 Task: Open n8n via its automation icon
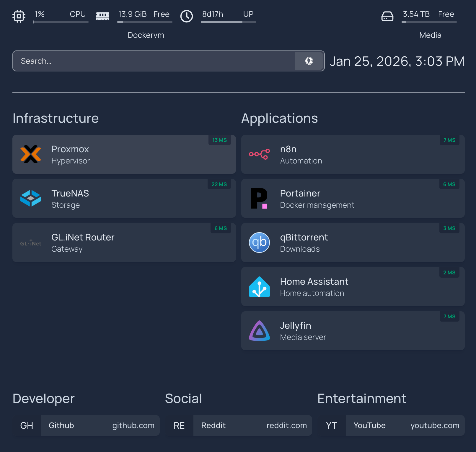(x=260, y=154)
